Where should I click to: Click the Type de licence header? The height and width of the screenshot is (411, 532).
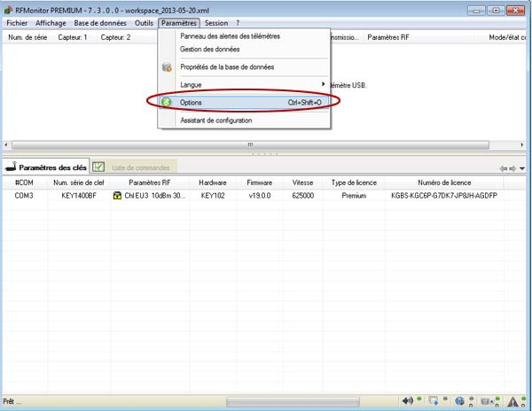pos(354,182)
